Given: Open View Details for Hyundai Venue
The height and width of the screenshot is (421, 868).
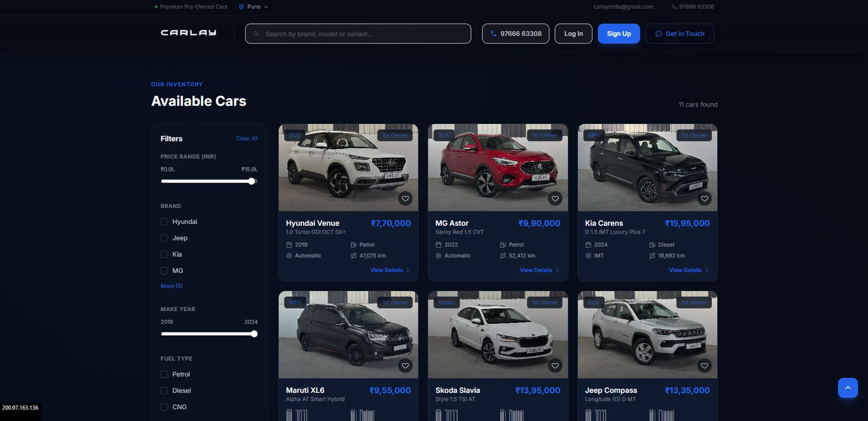Looking at the screenshot, I should pos(390,270).
